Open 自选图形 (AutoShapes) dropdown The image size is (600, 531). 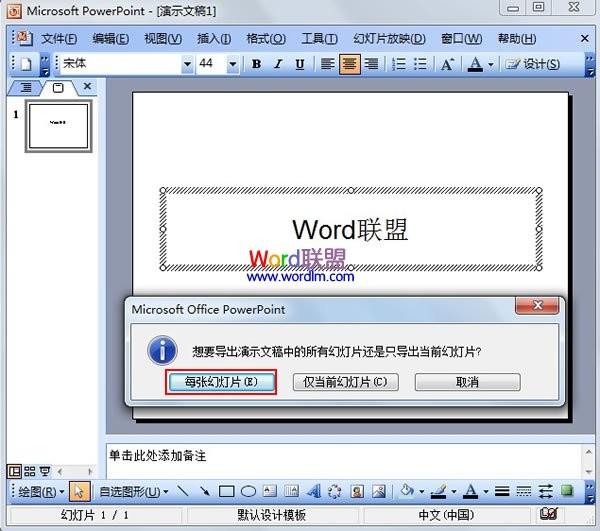[x=133, y=492]
